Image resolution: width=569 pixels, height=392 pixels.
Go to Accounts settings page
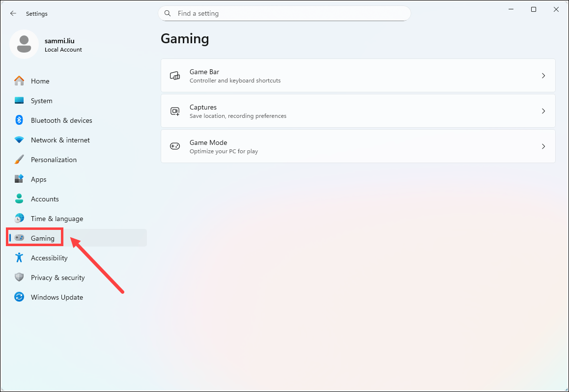(x=45, y=199)
